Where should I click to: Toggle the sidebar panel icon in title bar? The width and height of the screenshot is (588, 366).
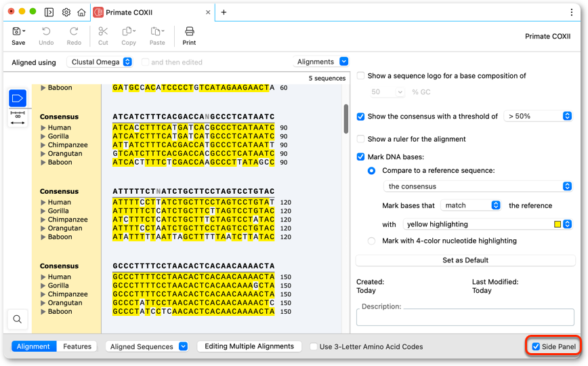click(49, 12)
